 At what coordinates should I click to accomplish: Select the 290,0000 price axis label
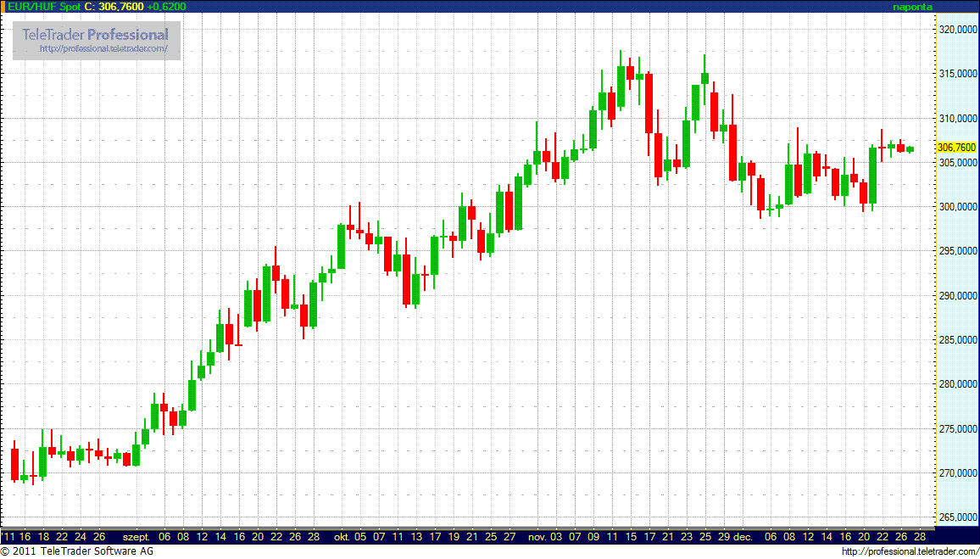coord(957,295)
